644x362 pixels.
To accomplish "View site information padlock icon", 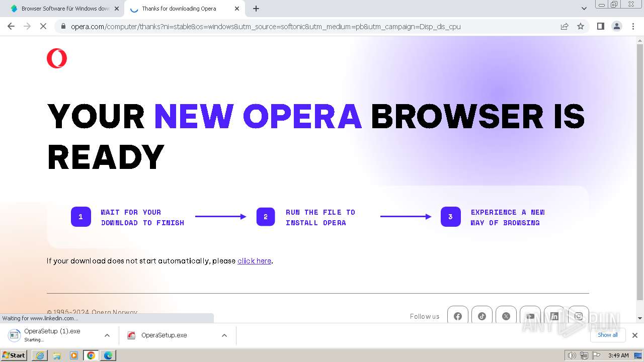I will [63, 26].
